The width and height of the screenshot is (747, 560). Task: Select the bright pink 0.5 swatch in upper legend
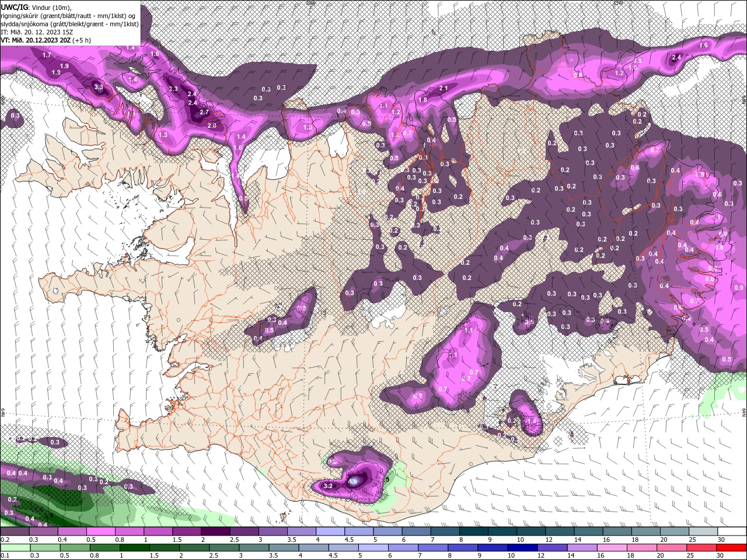pyautogui.click(x=101, y=531)
